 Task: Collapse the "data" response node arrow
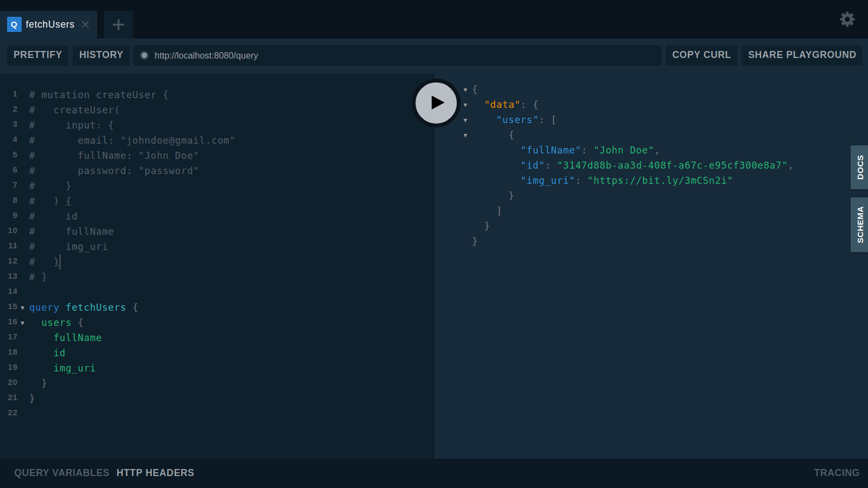(x=465, y=105)
